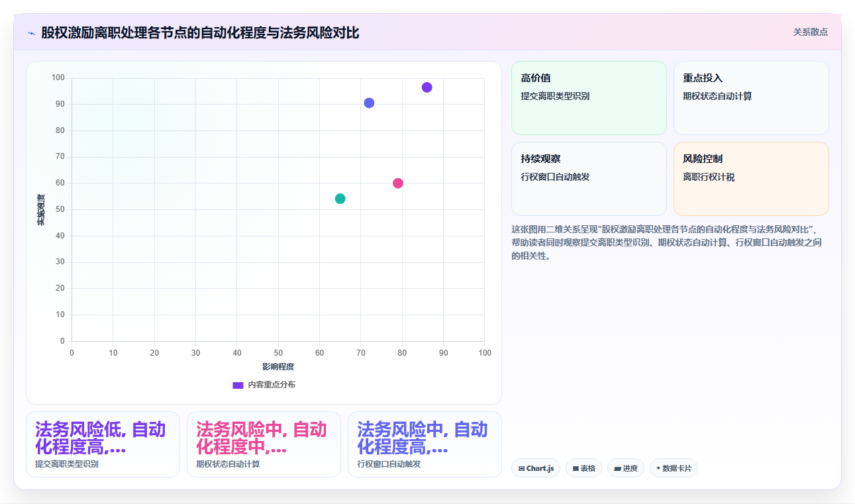Select the pink scatter point near 79
This screenshot has height=504, width=855.
click(398, 183)
